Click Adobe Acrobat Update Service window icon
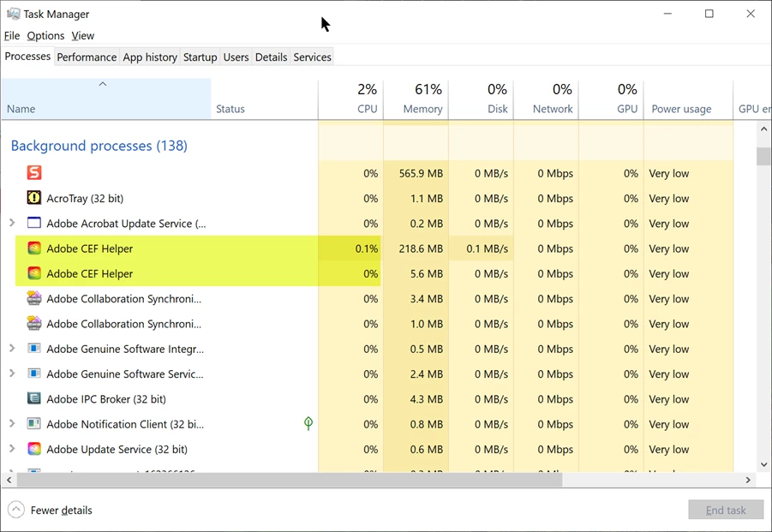Image resolution: width=772 pixels, height=532 pixels. 34,223
